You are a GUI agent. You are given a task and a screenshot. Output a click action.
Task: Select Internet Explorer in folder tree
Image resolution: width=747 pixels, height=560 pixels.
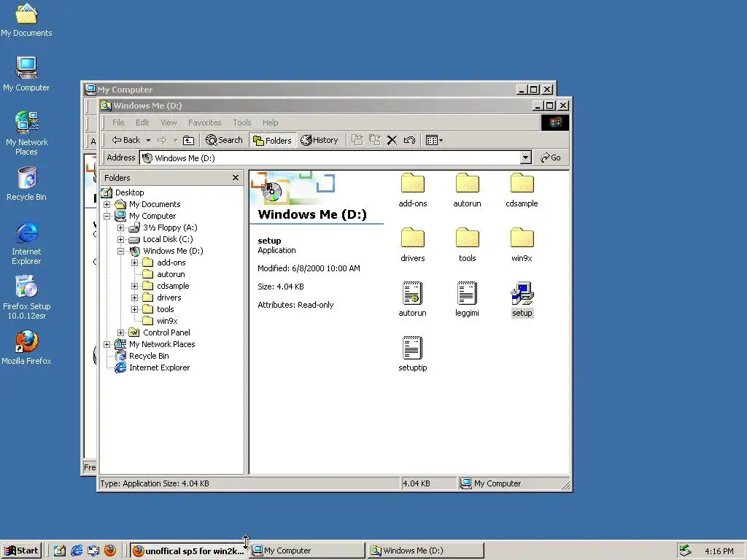coord(159,367)
